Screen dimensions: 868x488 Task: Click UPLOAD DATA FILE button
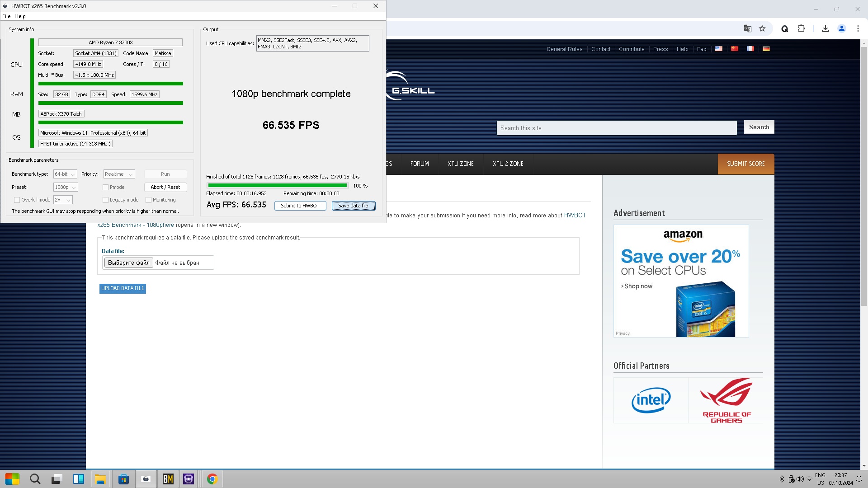123,288
